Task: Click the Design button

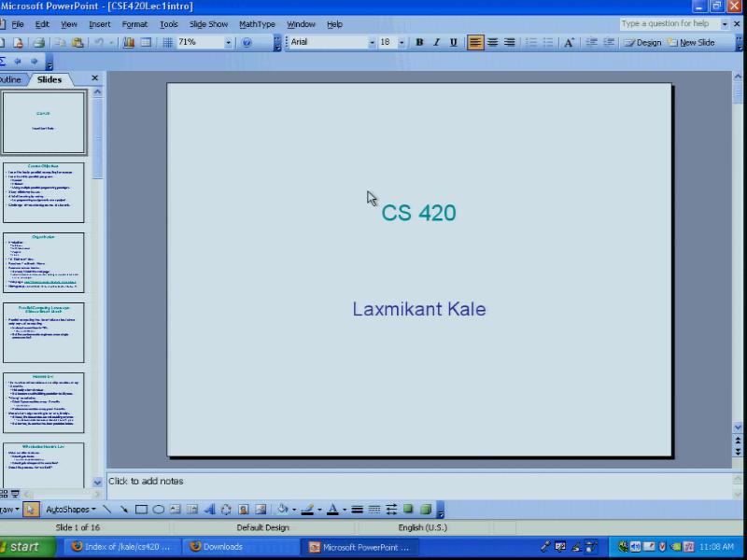Action: click(642, 43)
